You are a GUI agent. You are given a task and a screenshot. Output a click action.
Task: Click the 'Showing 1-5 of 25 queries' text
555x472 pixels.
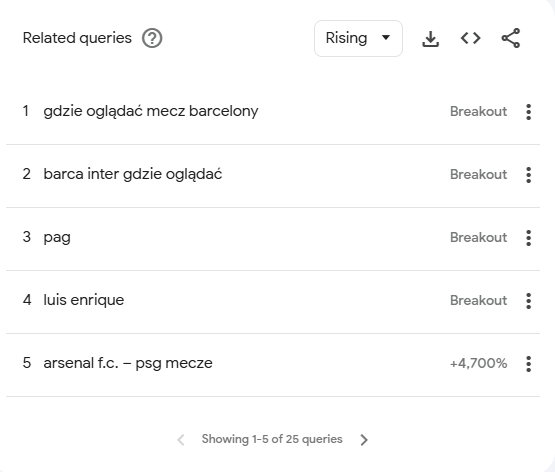coord(272,439)
